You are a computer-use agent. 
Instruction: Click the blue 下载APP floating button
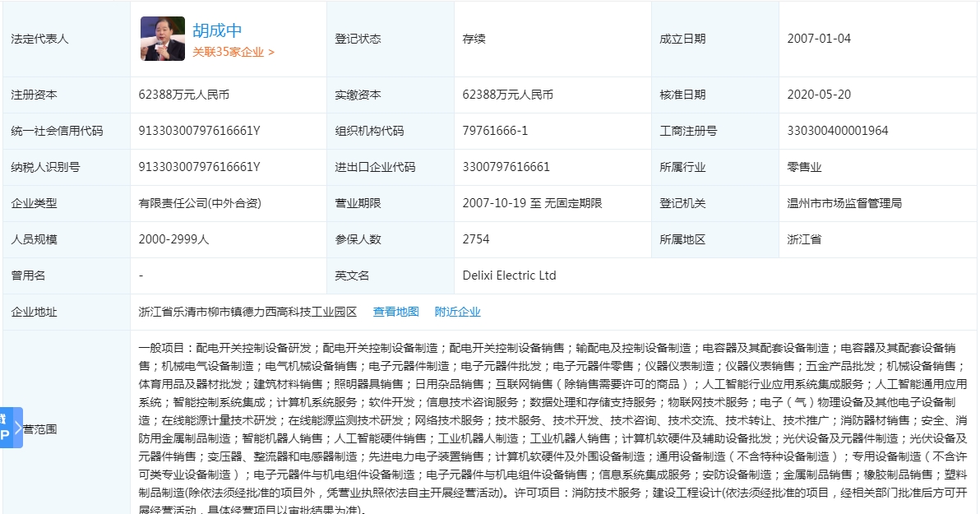click(x=5, y=427)
